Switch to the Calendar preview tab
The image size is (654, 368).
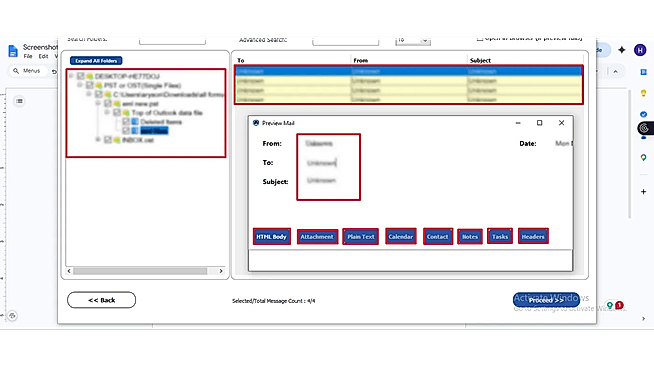(x=401, y=237)
